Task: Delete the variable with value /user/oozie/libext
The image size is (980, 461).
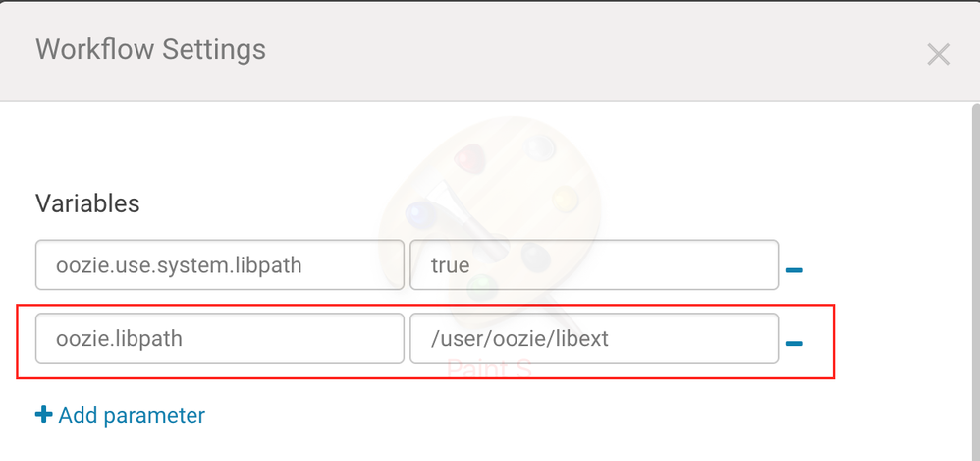Action: pyautogui.click(x=794, y=343)
